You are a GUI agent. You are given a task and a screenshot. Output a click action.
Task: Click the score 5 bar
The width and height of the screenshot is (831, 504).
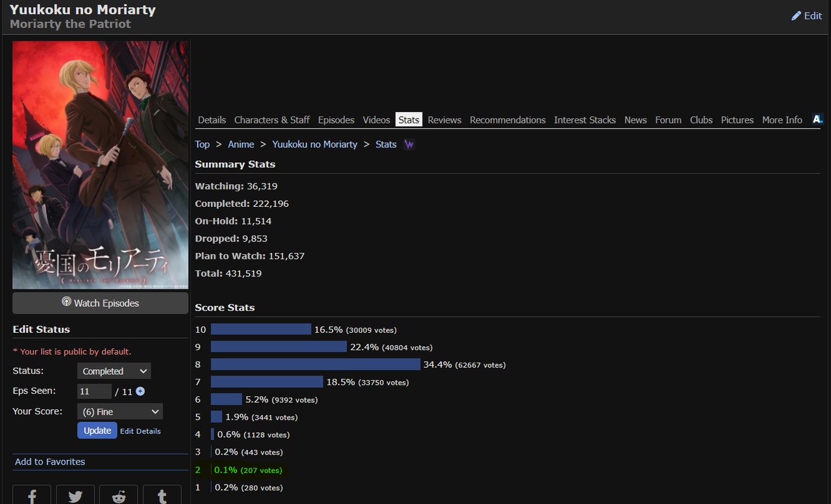point(216,417)
